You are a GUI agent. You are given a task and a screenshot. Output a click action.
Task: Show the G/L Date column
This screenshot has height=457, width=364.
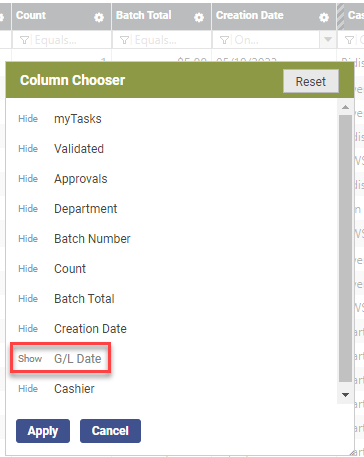30,359
